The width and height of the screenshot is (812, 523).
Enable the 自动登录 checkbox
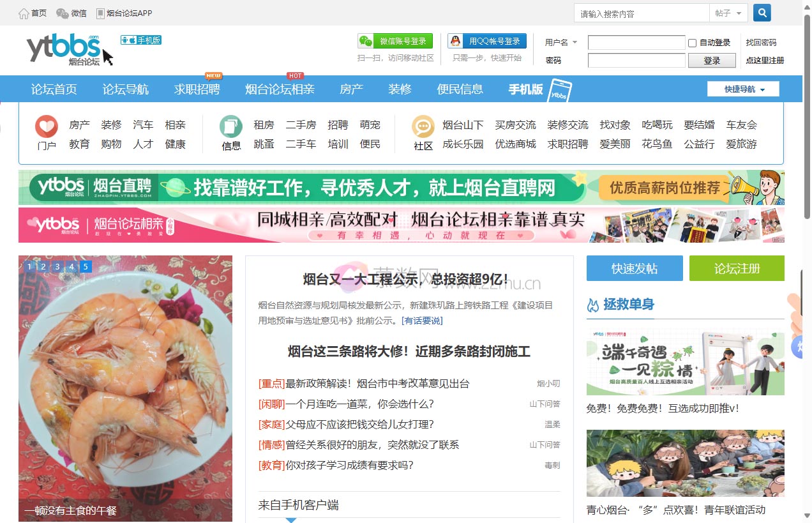pos(691,42)
